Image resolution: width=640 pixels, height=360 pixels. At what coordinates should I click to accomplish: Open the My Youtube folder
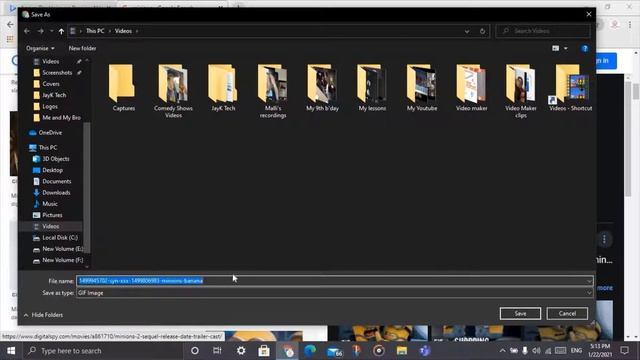pyautogui.click(x=422, y=88)
